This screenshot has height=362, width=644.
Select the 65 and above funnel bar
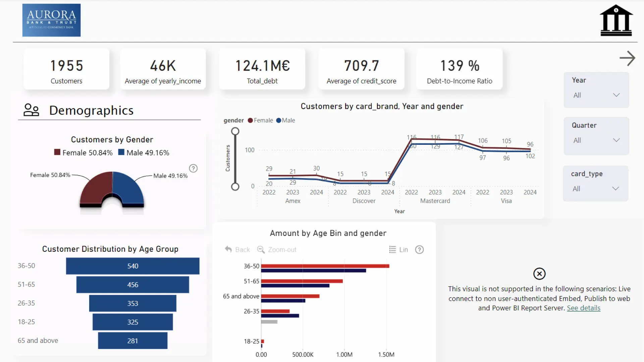(x=133, y=341)
